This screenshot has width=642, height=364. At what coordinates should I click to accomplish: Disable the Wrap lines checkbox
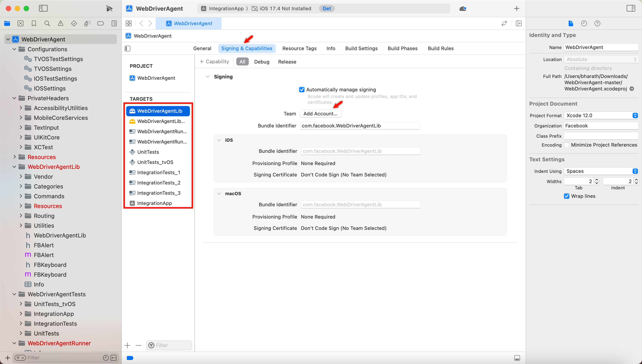click(567, 196)
